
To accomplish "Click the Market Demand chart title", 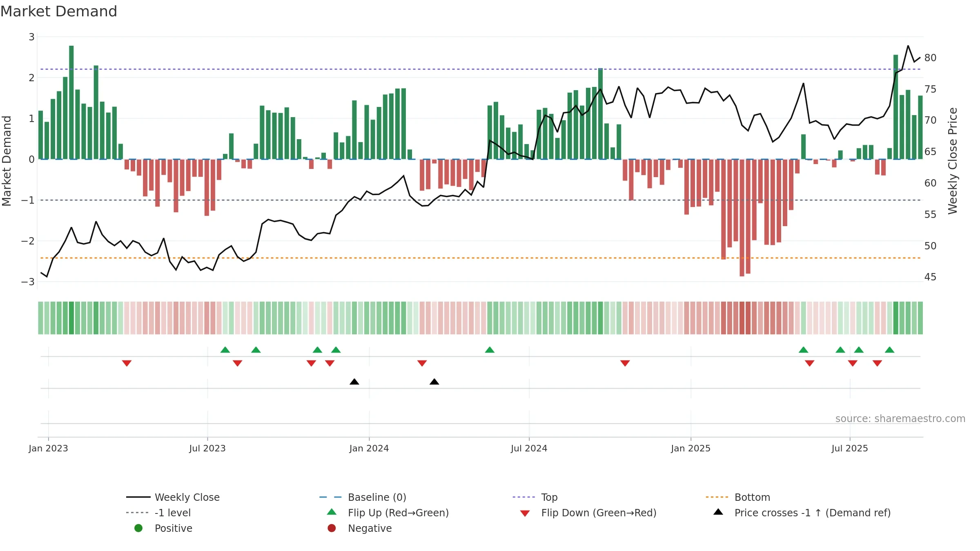I will pyautogui.click(x=59, y=11).
